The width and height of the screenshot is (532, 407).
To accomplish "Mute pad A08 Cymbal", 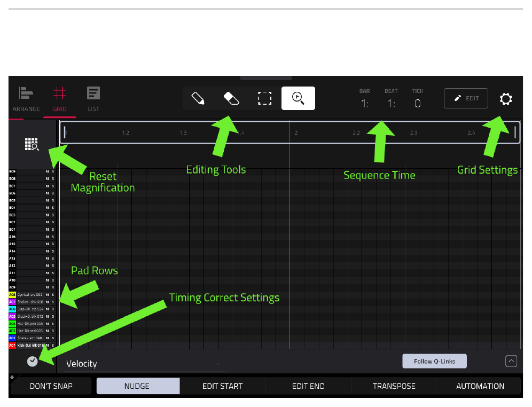I will [47, 295].
